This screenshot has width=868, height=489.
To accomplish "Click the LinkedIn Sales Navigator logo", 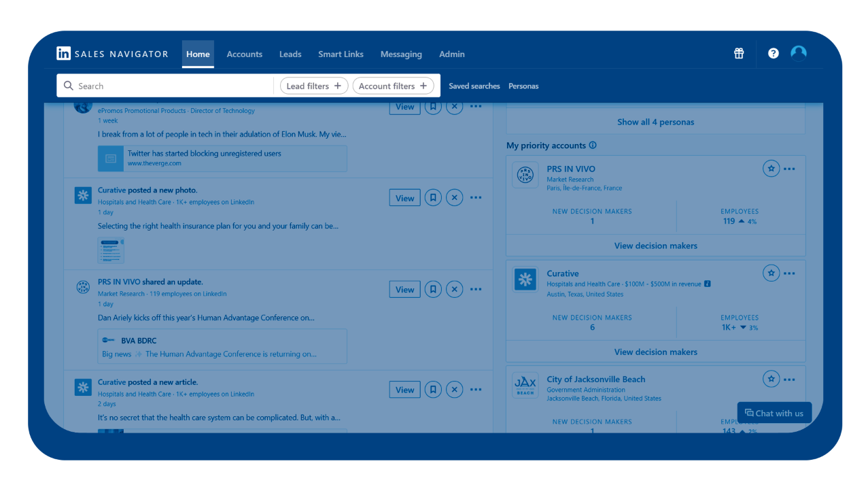I will [x=112, y=54].
